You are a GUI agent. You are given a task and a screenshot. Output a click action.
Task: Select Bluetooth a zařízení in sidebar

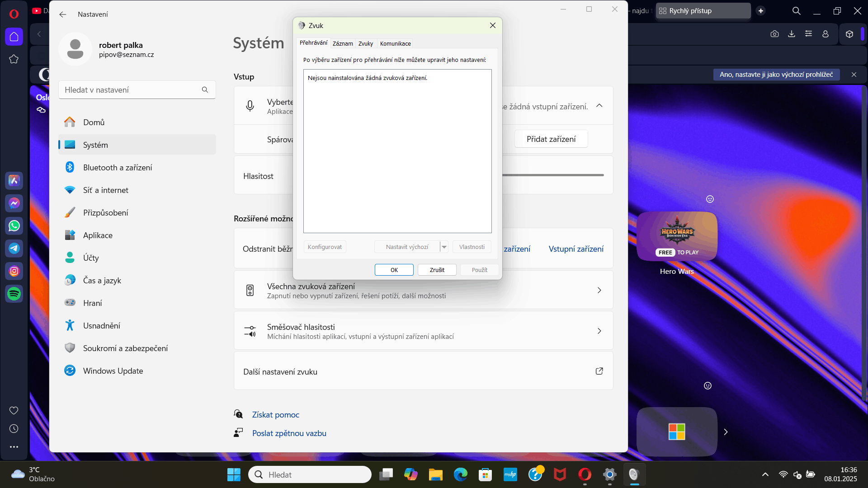118,168
